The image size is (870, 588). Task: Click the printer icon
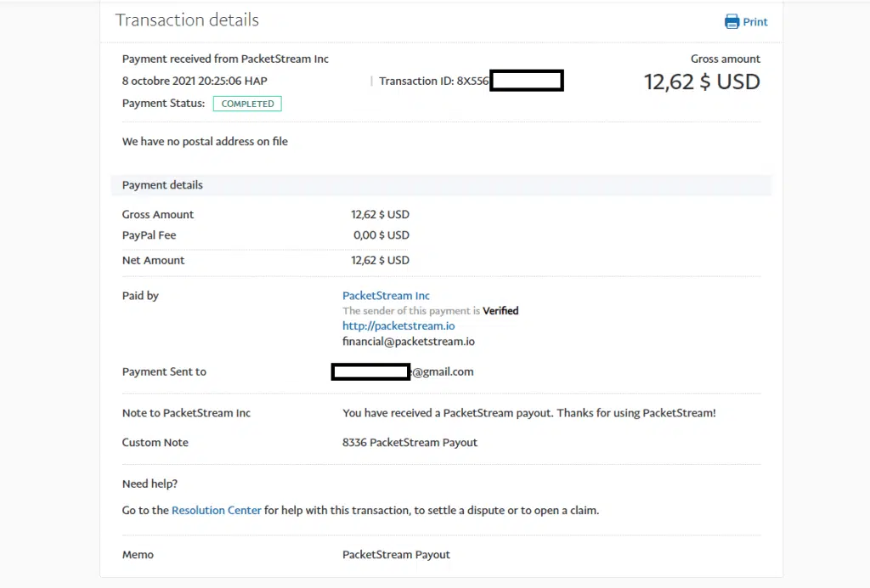(732, 21)
